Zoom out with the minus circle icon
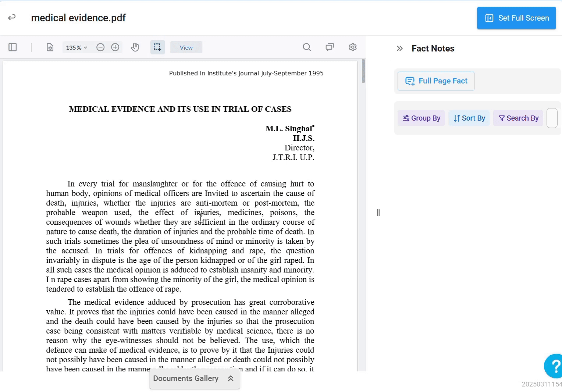This screenshot has height=392, width=562. [x=100, y=47]
